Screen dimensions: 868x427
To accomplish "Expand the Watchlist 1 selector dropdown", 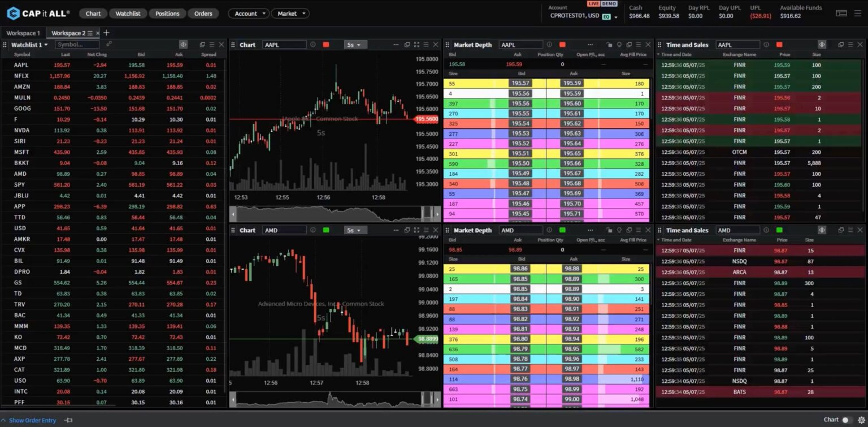I will click(47, 45).
